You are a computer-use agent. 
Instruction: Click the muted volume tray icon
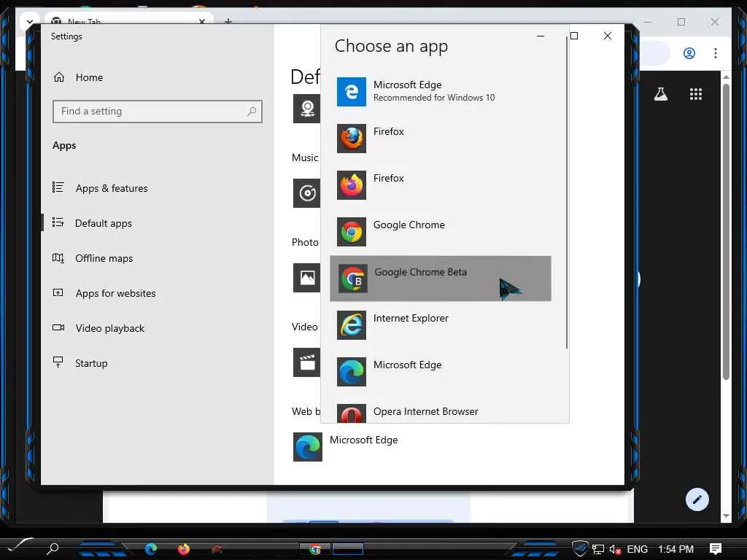pos(614,550)
